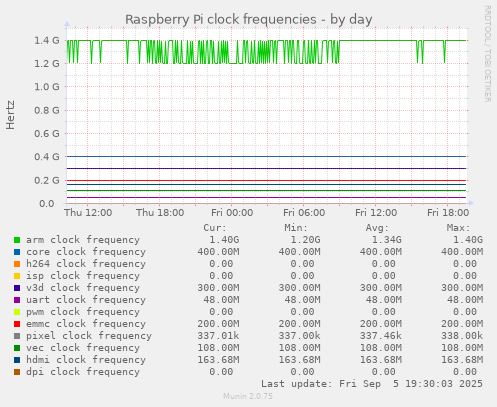Select the 'isp clock frequency' legend label
This screenshot has height=407, width=497.
[x=83, y=276]
